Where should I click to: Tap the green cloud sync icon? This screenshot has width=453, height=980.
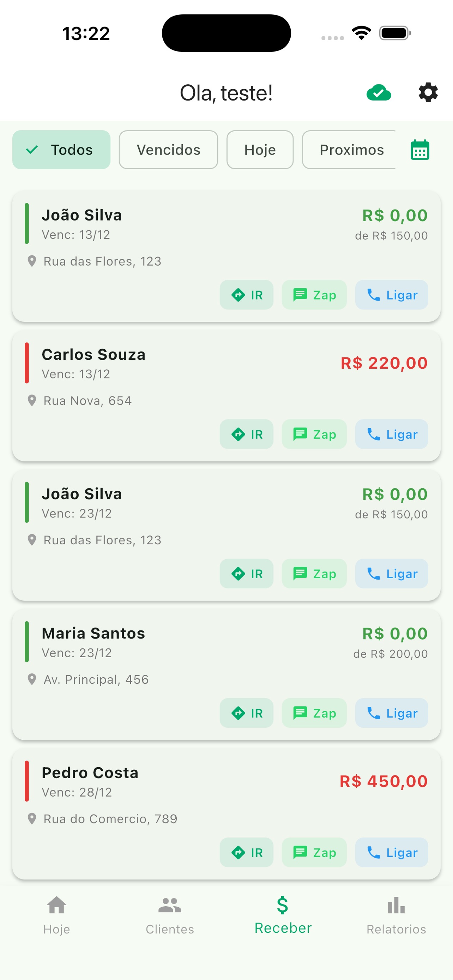(x=379, y=92)
